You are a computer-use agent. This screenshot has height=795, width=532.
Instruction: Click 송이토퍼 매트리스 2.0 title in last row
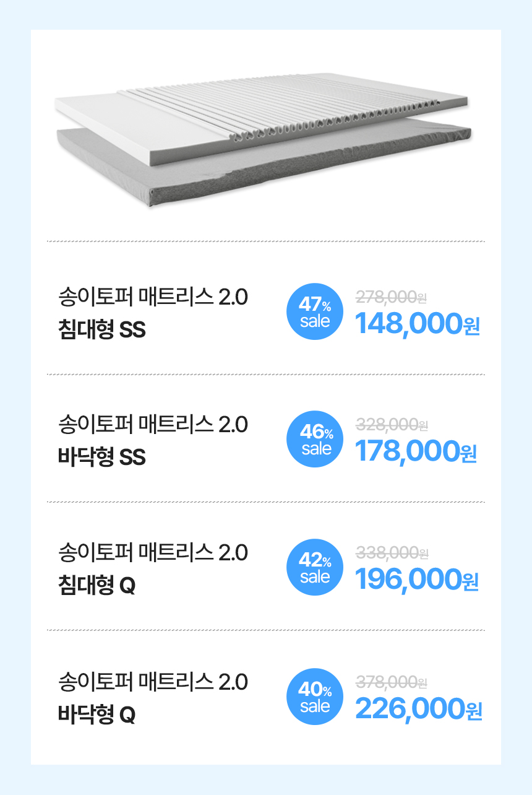tap(153, 682)
